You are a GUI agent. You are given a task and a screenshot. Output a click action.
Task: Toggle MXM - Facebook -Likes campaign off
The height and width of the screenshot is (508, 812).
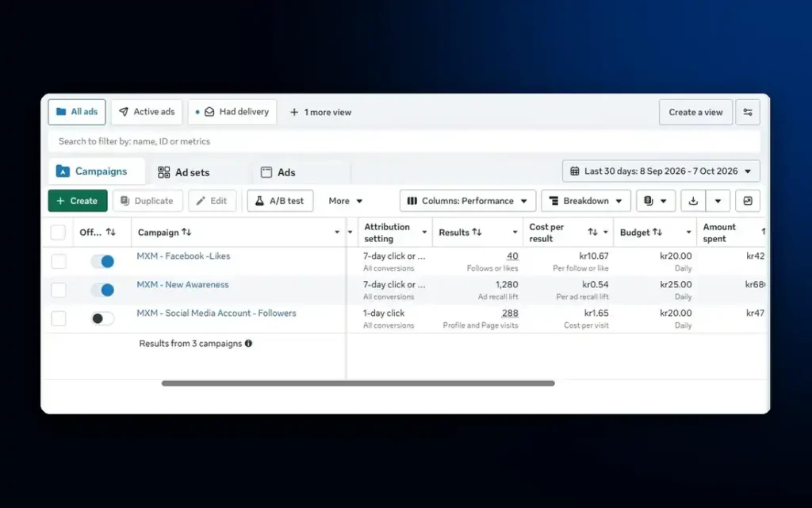click(x=102, y=261)
